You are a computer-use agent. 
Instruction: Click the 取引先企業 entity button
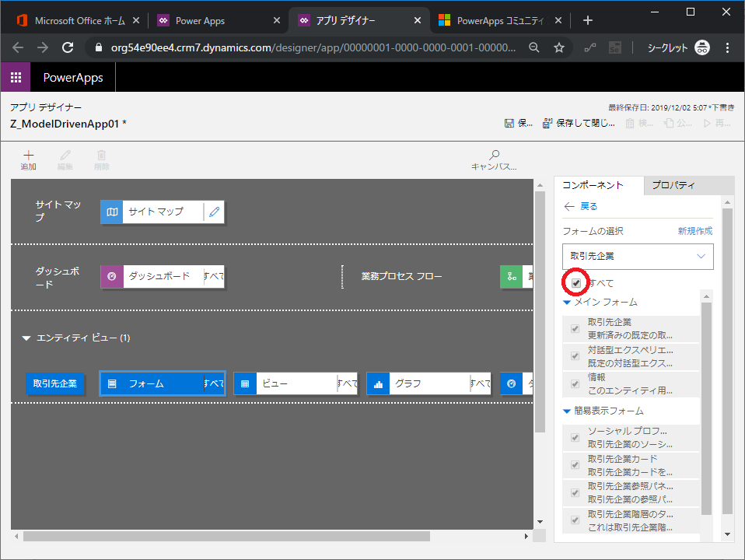pos(54,383)
